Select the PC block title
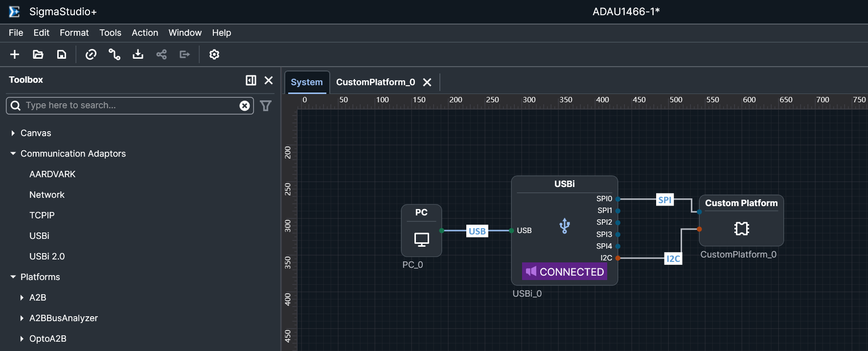 [421, 212]
